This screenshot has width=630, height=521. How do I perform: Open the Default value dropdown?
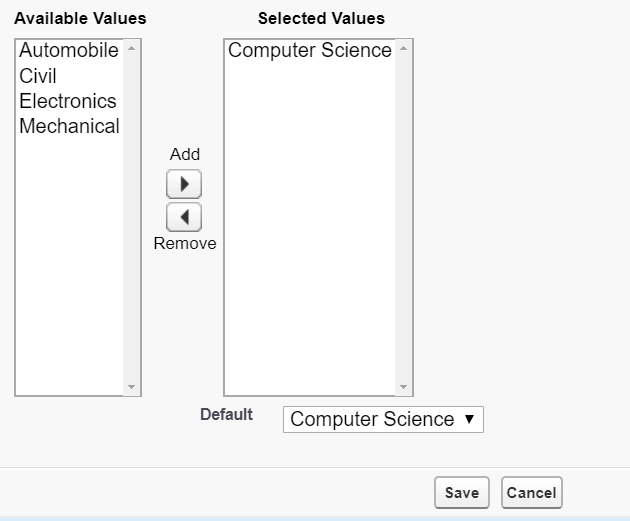pos(383,419)
